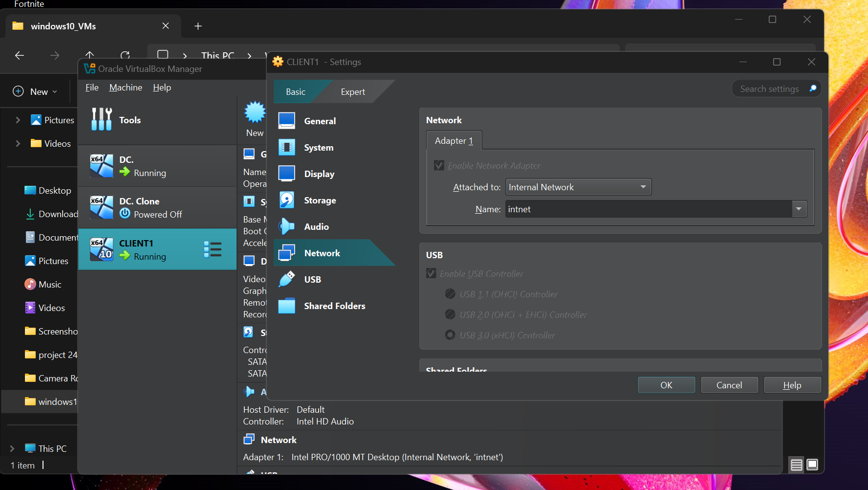Viewport: 868px width, 490px height.
Task: Select the DC. Clone machine icon
Action: click(102, 207)
